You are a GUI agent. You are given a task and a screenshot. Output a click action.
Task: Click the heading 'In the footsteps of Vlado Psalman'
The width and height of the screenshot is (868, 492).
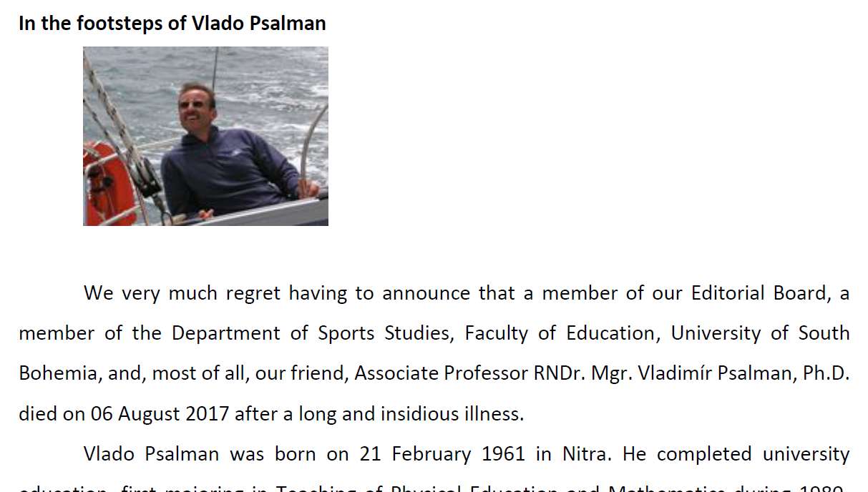click(172, 23)
